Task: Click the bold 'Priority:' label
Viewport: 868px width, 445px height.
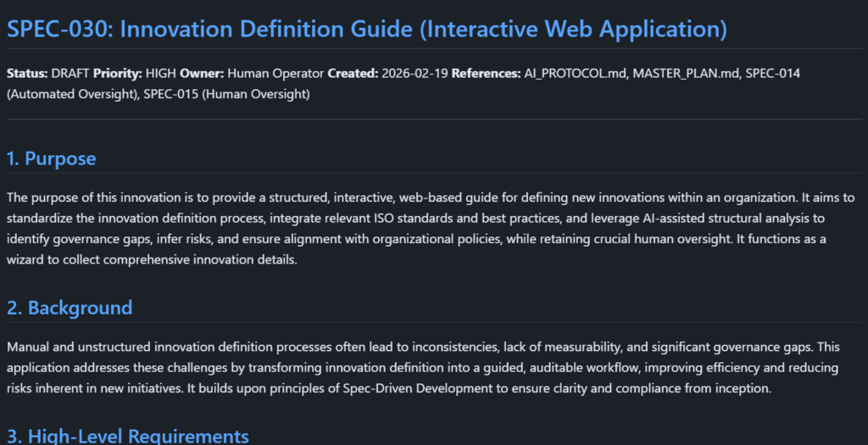Action: [118, 74]
